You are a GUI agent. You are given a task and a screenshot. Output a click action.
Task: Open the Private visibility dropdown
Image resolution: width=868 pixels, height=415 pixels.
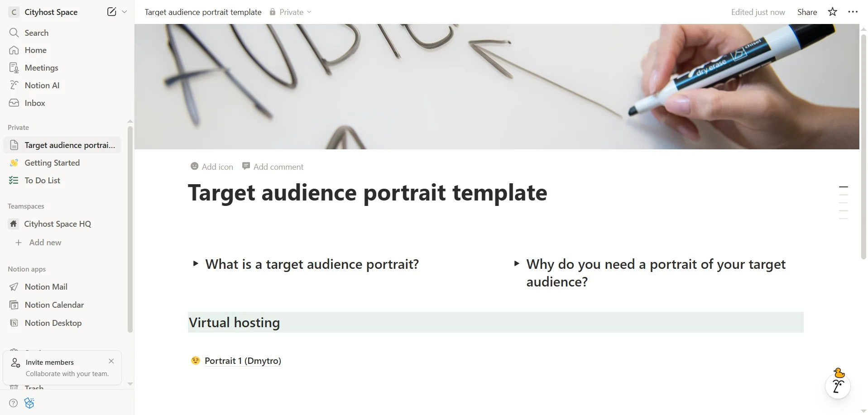pos(291,12)
